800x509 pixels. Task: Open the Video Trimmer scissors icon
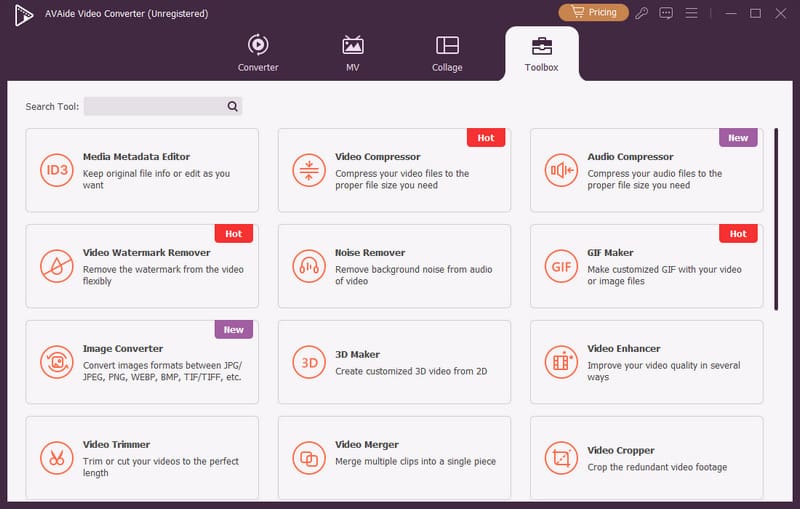coord(56,458)
